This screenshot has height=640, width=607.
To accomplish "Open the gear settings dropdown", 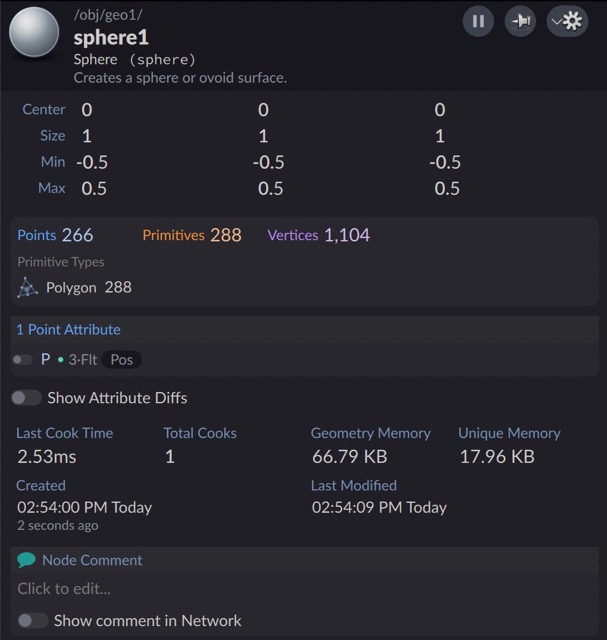I will 567,21.
